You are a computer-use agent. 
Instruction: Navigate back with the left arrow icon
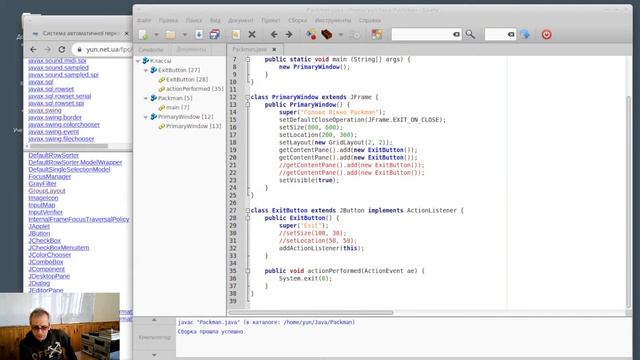click(x=274, y=35)
